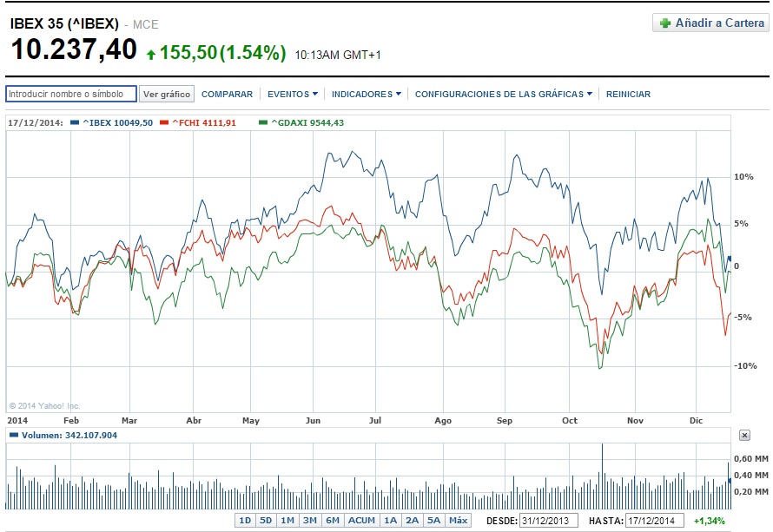
Task: Click the red ^FCHI legend color marker
Action: pos(164,122)
